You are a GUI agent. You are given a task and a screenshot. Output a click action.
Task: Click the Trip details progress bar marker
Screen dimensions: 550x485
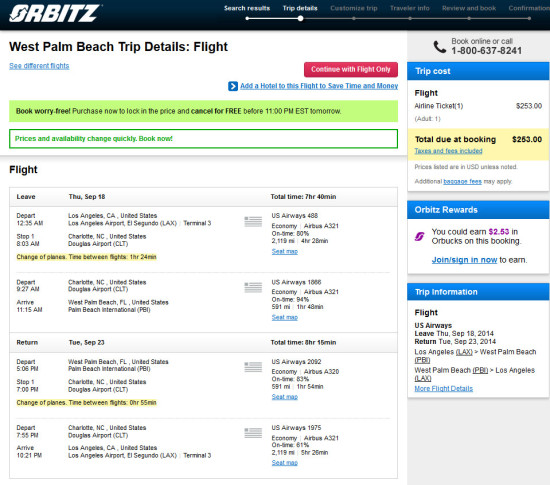(x=300, y=19)
